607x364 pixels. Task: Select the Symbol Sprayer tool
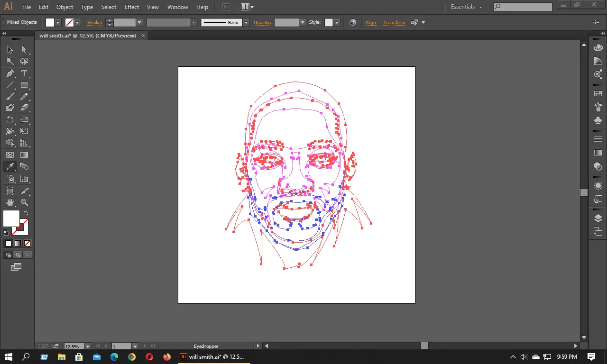(x=10, y=179)
